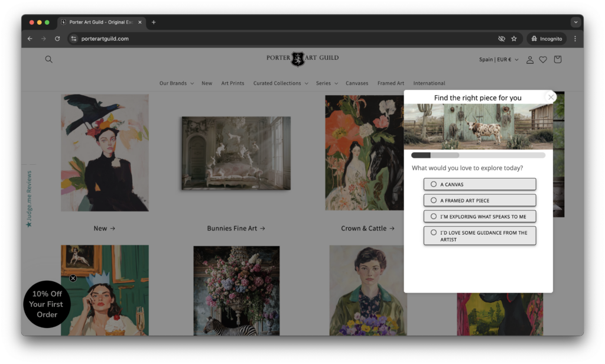Click the quiz progress bar
Viewport: 605px width, 364px height.
click(x=478, y=155)
